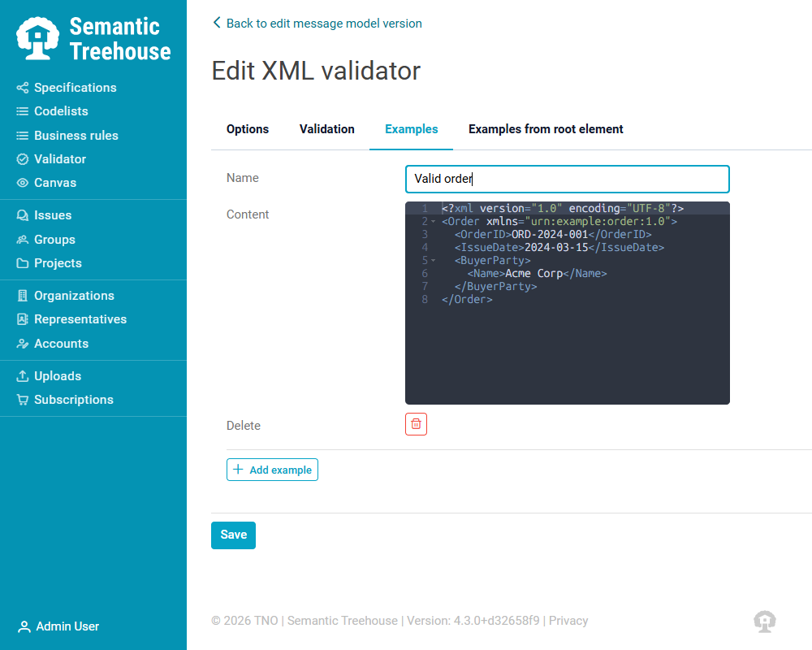Click line number 1 in editor gutter

coord(425,208)
